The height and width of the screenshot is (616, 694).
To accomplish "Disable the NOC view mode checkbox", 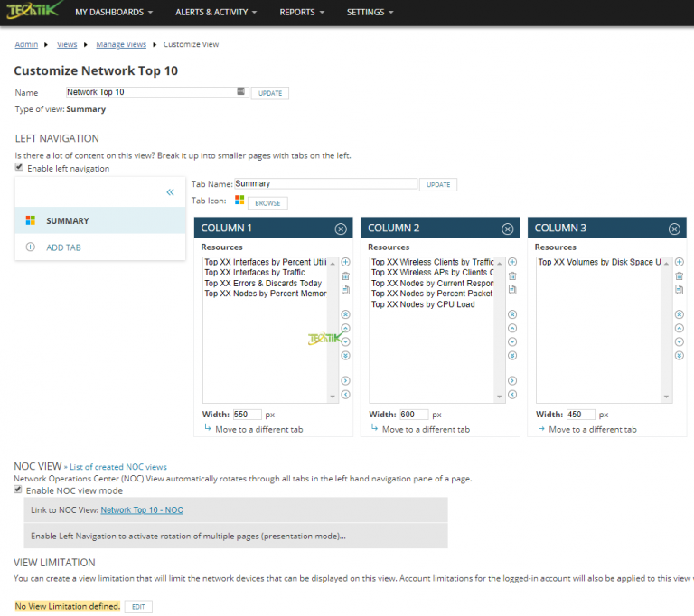I will [20, 490].
